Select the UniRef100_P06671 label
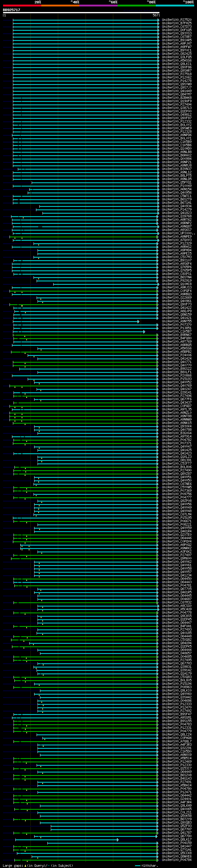 [x=177, y=521]
